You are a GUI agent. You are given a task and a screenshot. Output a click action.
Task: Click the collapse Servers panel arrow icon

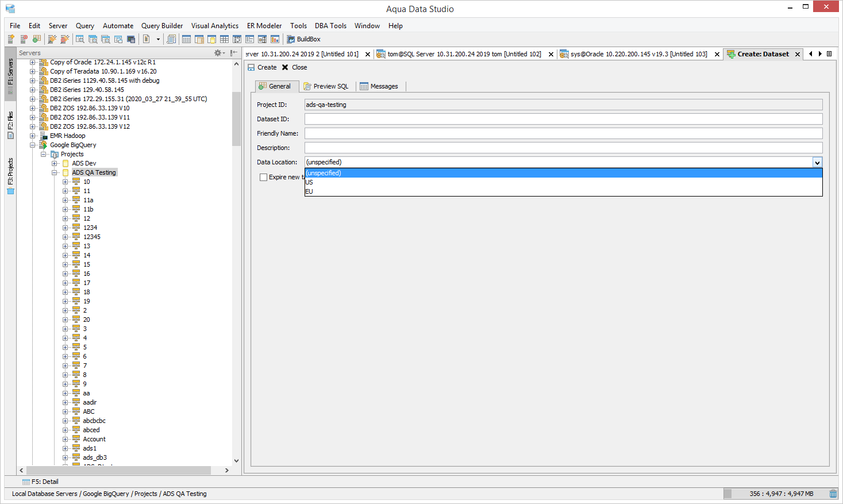pos(233,53)
